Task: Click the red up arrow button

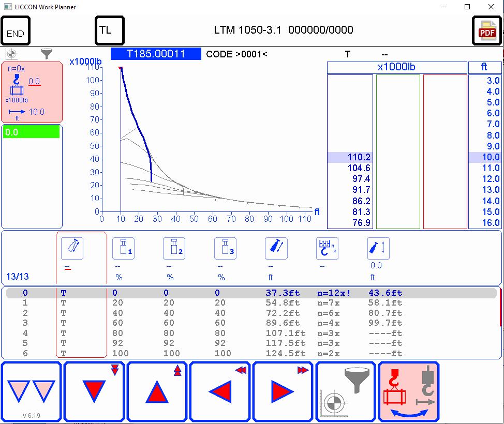Action: (x=157, y=391)
